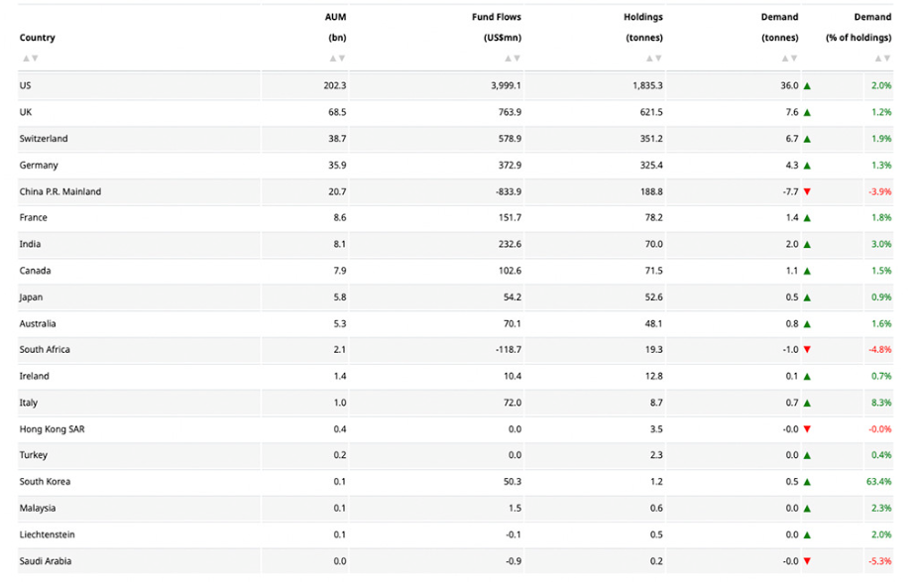Image resolution: width=918 pixels, height=588 pixels.
Task: Select the Switzerland country cell
Action: [x=44, y=139]
